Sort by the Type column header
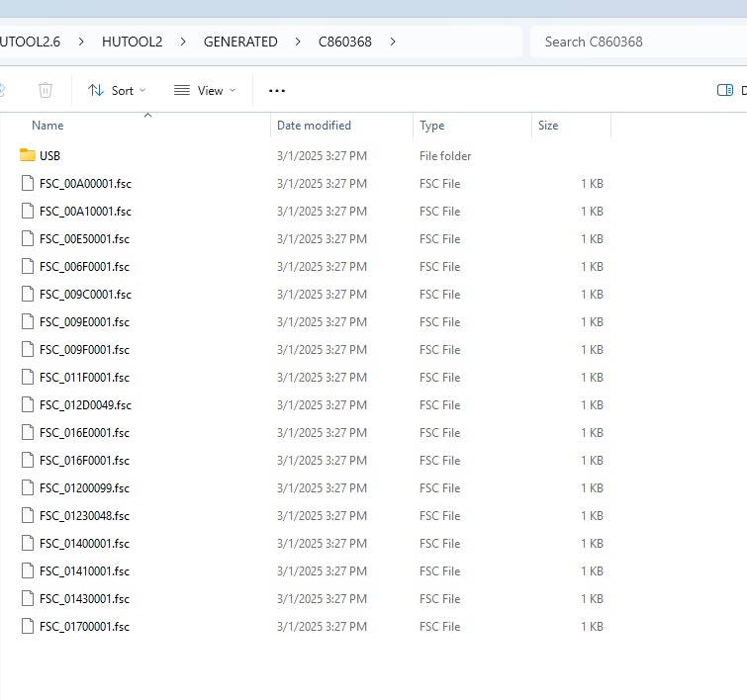This screenshot has width=747, height=700. pos(431,126)
